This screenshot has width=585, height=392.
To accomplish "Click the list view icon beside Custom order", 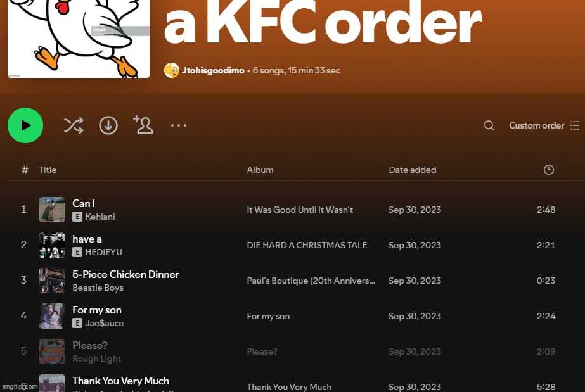I will pyautogui.click(x=575, y=125).
